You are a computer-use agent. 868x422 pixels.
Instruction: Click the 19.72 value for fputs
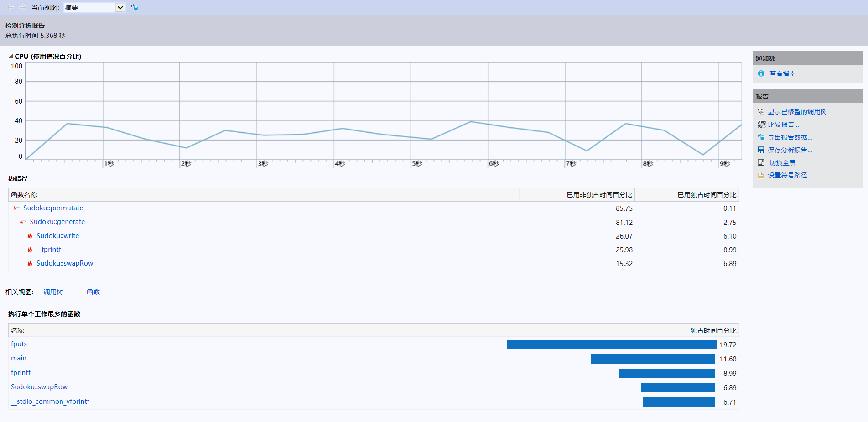tap(728, 345)
